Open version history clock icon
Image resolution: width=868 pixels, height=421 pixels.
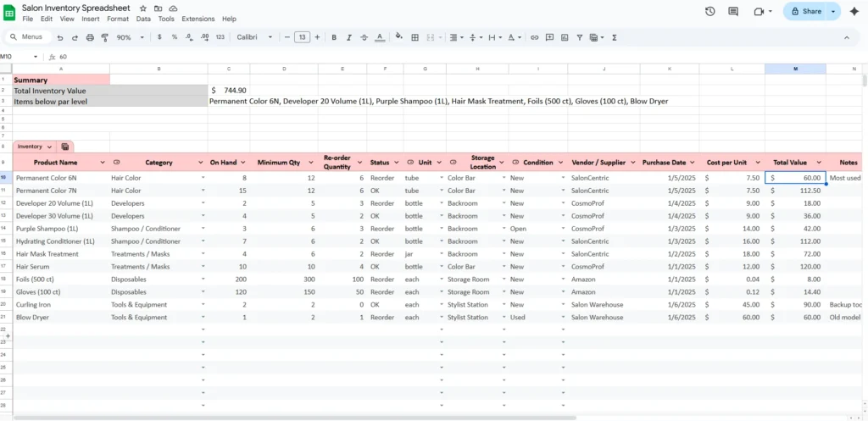coord(709,11)
